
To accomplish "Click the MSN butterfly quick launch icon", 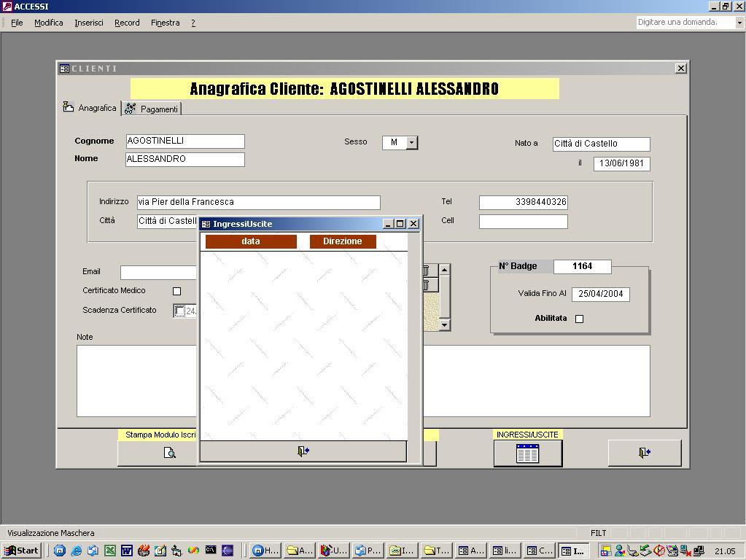I will pos(194,551).
